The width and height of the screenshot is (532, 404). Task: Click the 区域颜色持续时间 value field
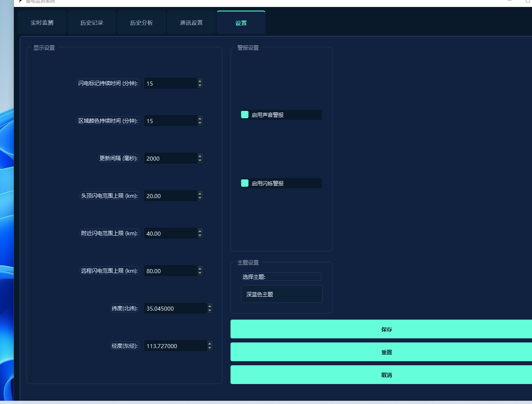(171, 121)
